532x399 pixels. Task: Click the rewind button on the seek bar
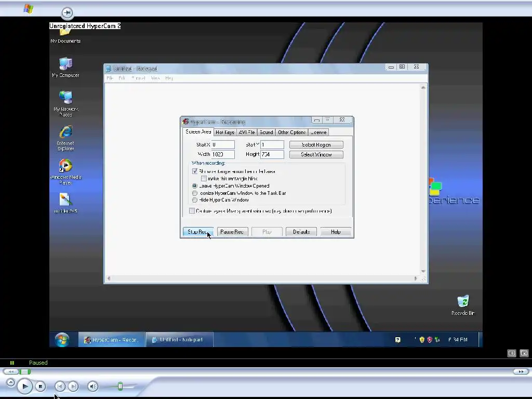coord(11,371)
